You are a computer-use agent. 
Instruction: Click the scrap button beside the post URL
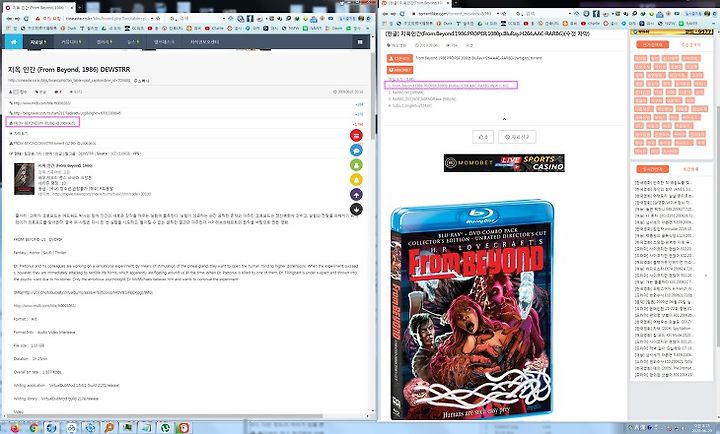(x=142, y=80)
